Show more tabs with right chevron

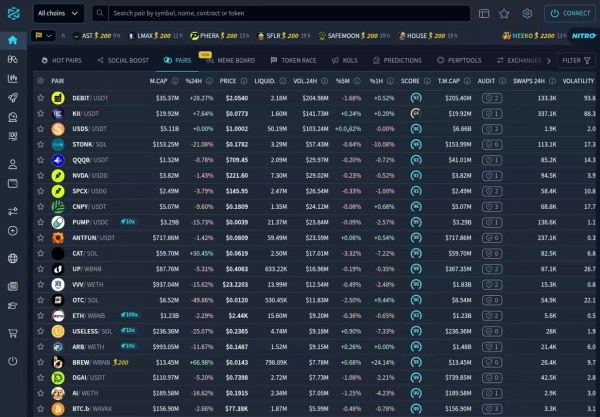coord(549,61)
